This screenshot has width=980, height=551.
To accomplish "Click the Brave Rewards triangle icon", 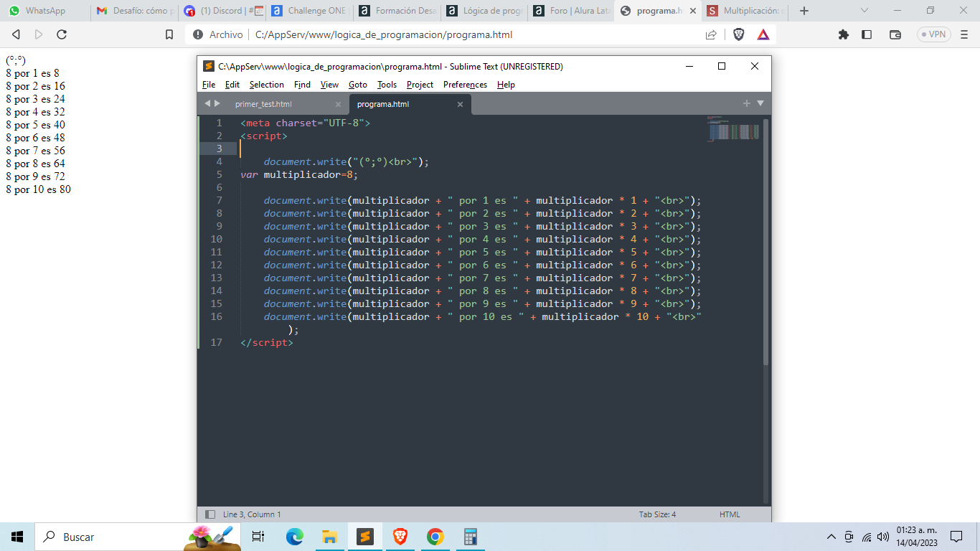I will [x=763, y=34].
